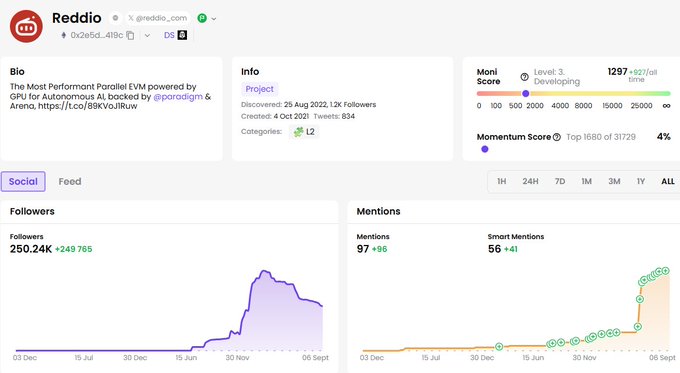The image size is (680, 373).
Task: Click the Moni Score slider marker
Action: tap(526, 93)
